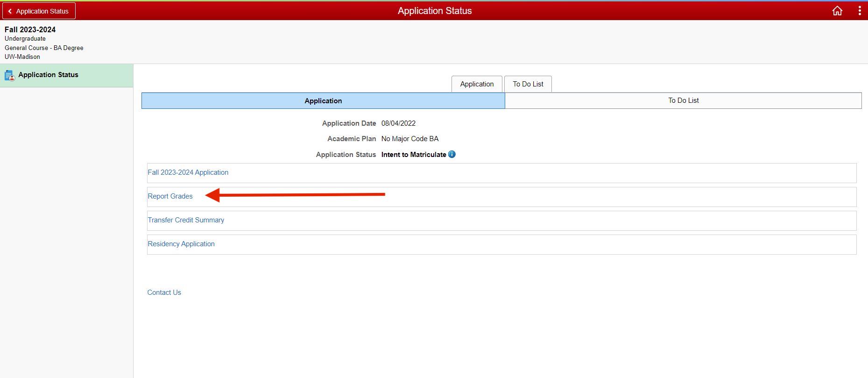Select Application Status in the left sidebar
The height and width of the screenshot is (378, 868).
[x=66, y=75]
